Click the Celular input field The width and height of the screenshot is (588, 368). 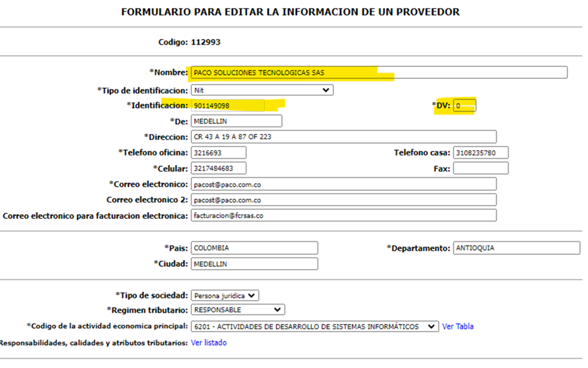(219, 168)
